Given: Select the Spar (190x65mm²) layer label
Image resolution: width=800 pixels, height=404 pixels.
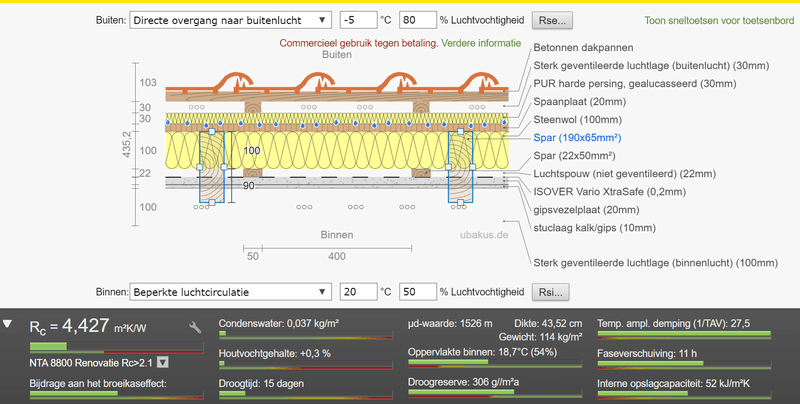Looking at the screenshot, I should pos(577,137).
